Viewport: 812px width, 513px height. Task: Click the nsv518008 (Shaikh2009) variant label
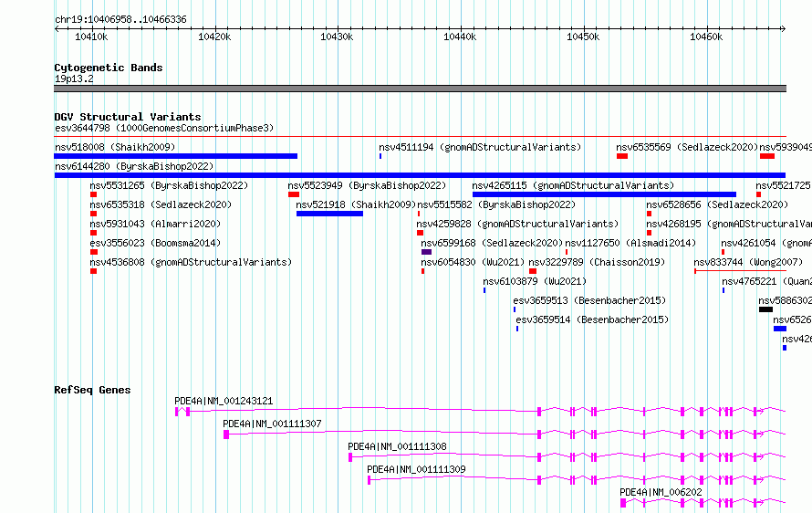point(115,147)
